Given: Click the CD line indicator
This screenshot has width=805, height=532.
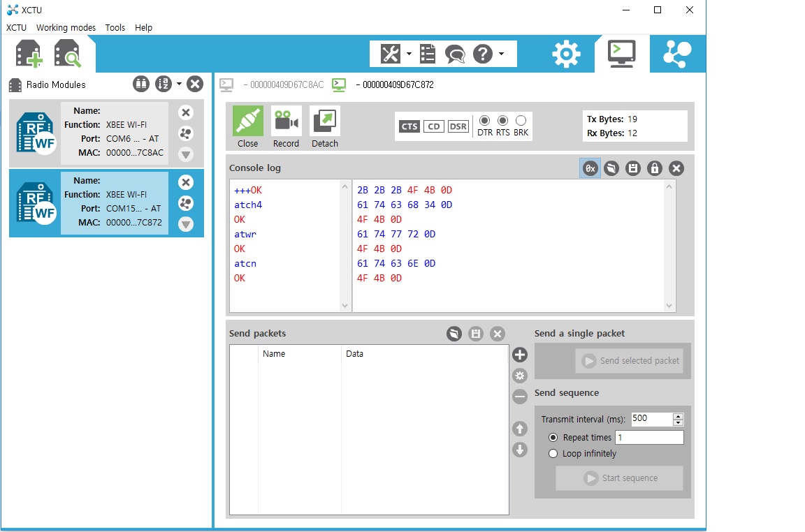Looking at the screenshot, I should (434, 126).
